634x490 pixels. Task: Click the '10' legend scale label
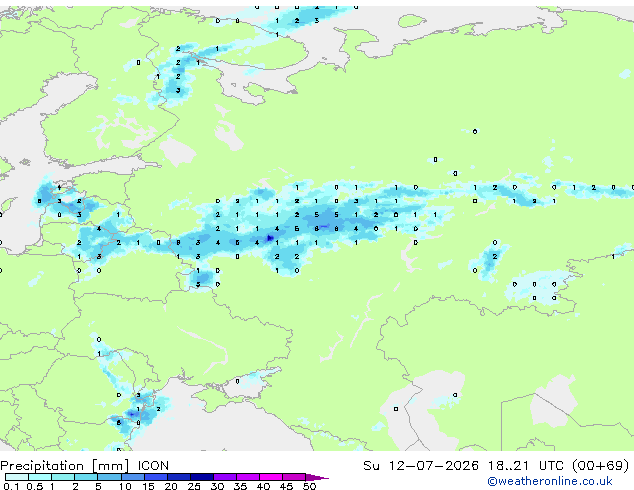coord(125,486)
